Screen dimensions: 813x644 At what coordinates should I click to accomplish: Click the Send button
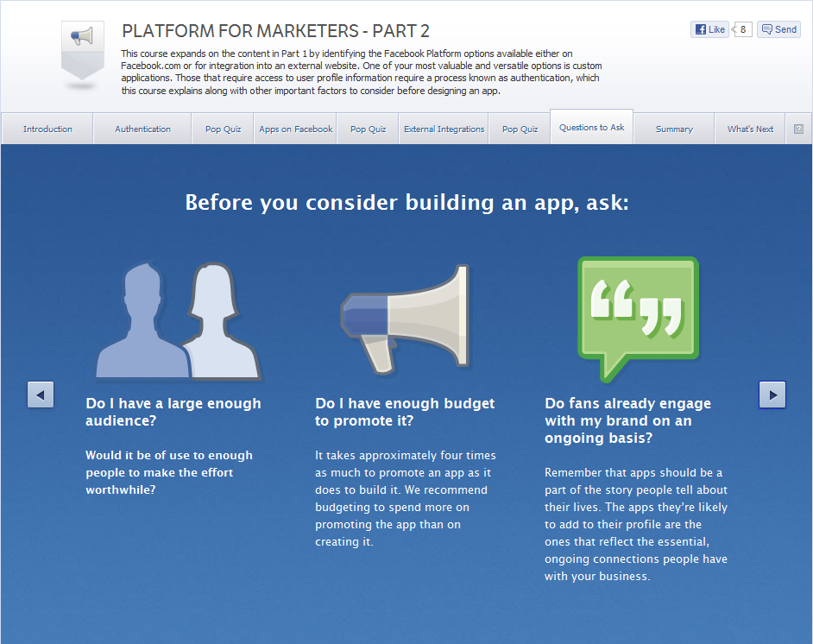point(778,29)
